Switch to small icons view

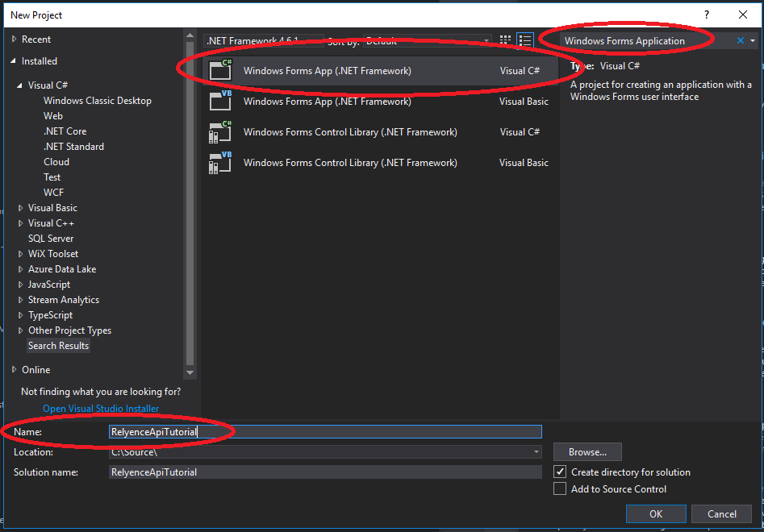click(x=506, y=40)
